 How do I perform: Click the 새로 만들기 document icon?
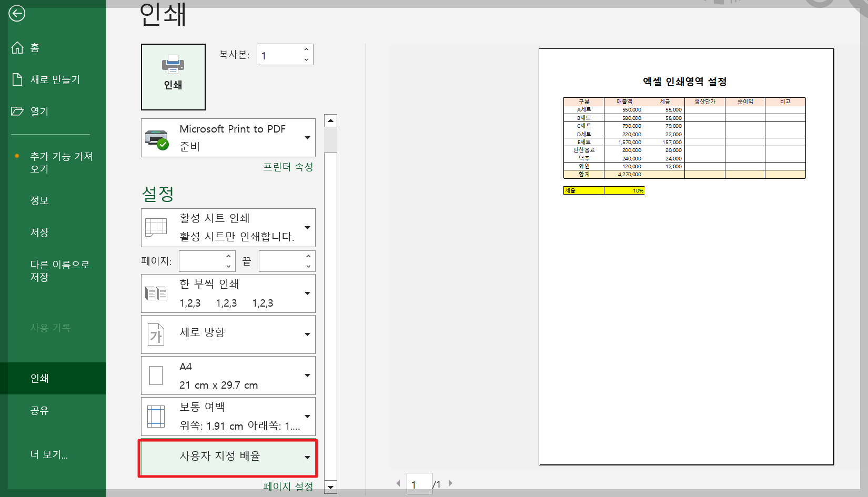[16, 79]
